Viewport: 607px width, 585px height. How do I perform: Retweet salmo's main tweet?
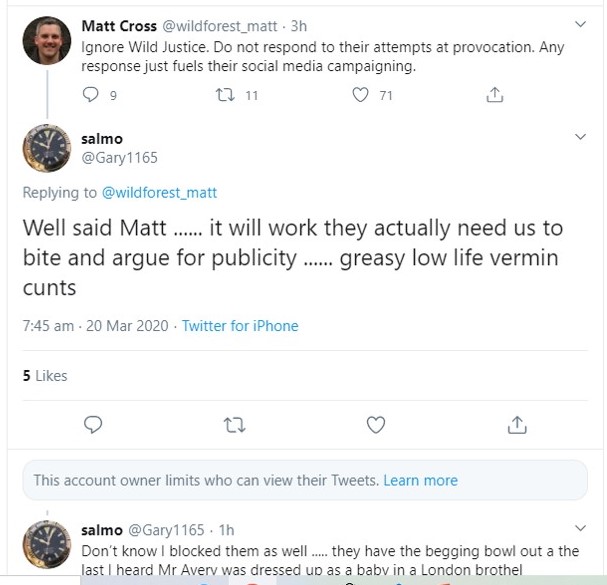click(235, 425)
